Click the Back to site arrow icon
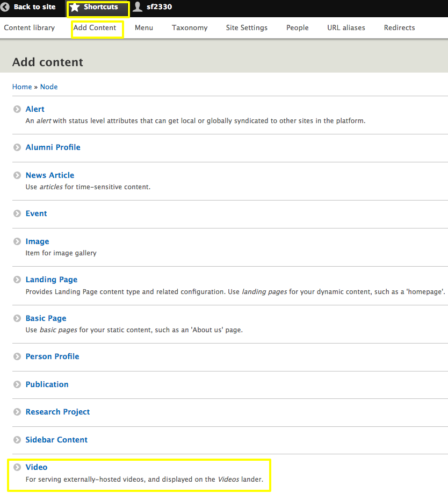Viewport: 448px width, 500px height. 5,7
